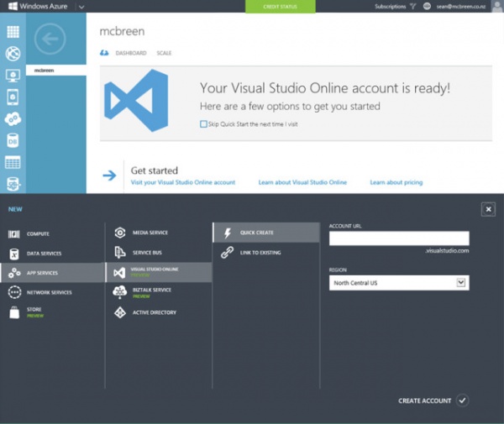Switch to the Scale tab
Screen dimensions: 504x424
(x=164, y=53)
